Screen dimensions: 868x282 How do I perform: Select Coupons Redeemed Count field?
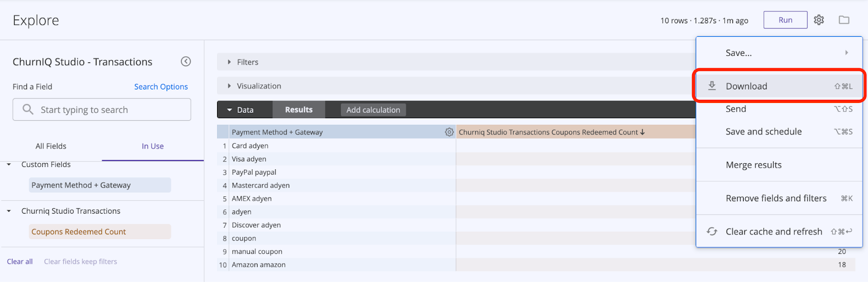[100, 232]
